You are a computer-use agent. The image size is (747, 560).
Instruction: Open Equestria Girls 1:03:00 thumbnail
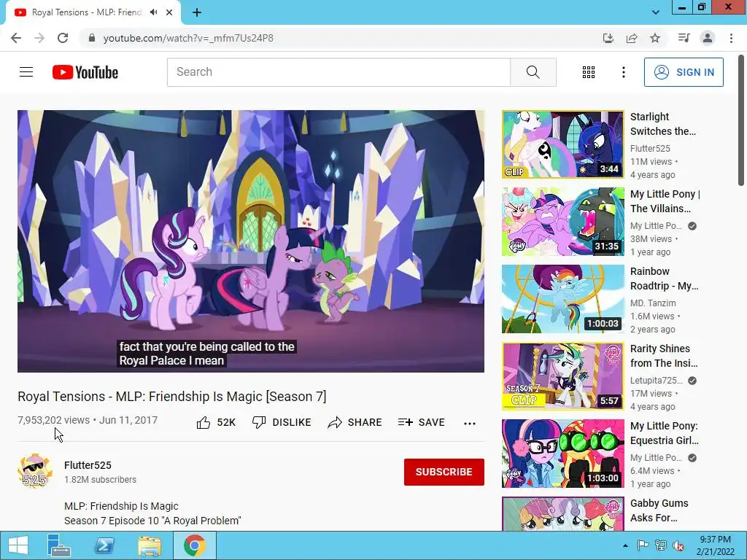tap(562, 454)
